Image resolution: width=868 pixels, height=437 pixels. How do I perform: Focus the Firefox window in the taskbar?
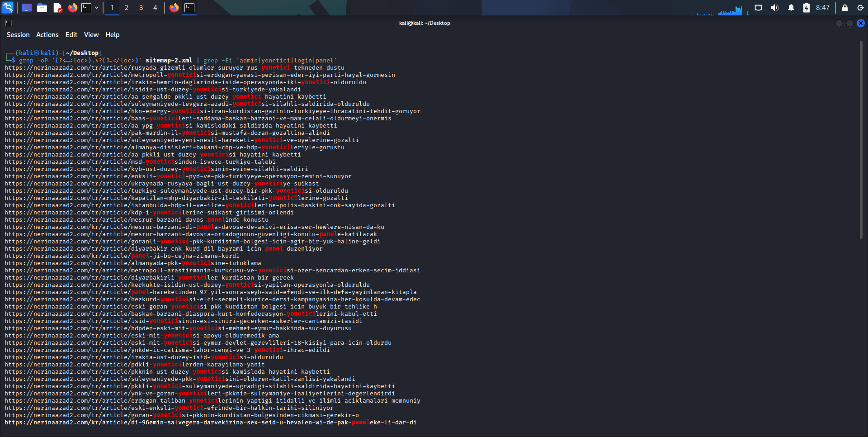click(x=174, y=8)
